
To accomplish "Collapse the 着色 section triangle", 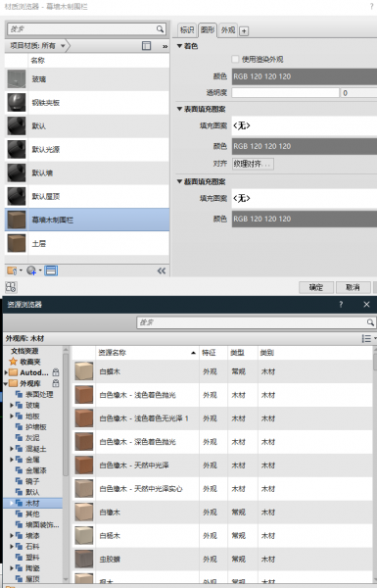I will [179, 46].
